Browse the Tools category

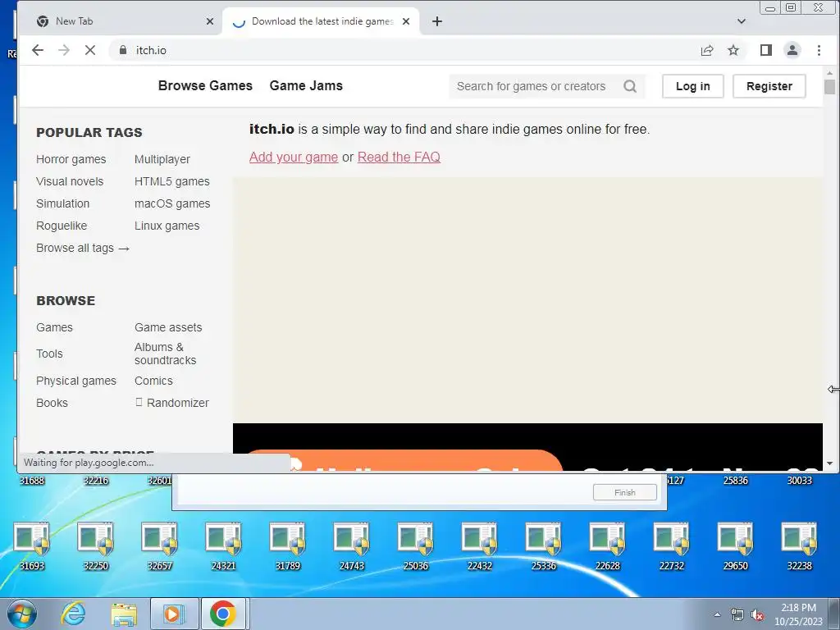49,354
